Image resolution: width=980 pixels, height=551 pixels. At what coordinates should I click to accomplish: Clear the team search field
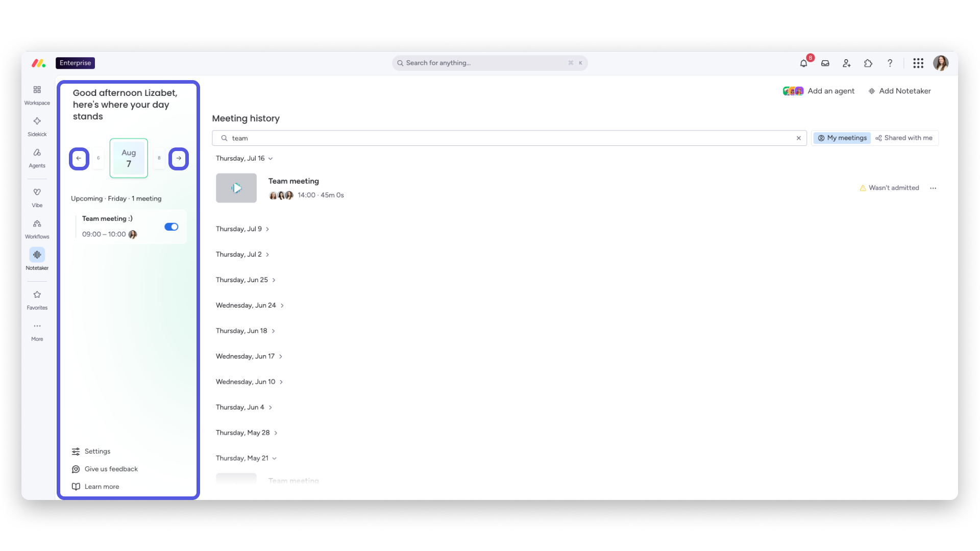click(x=799, y=138)
